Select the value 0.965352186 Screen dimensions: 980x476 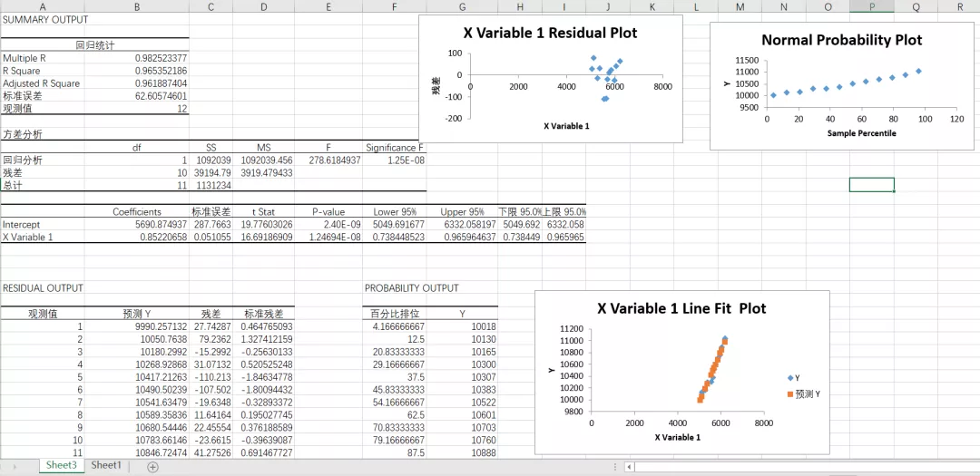[136, 71]
